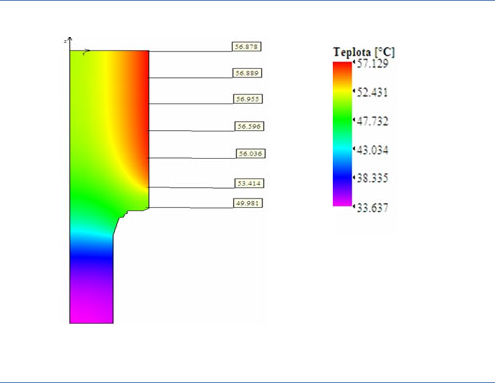
Task: Click the 38.335 legend tick value
Action: point(372,178)
